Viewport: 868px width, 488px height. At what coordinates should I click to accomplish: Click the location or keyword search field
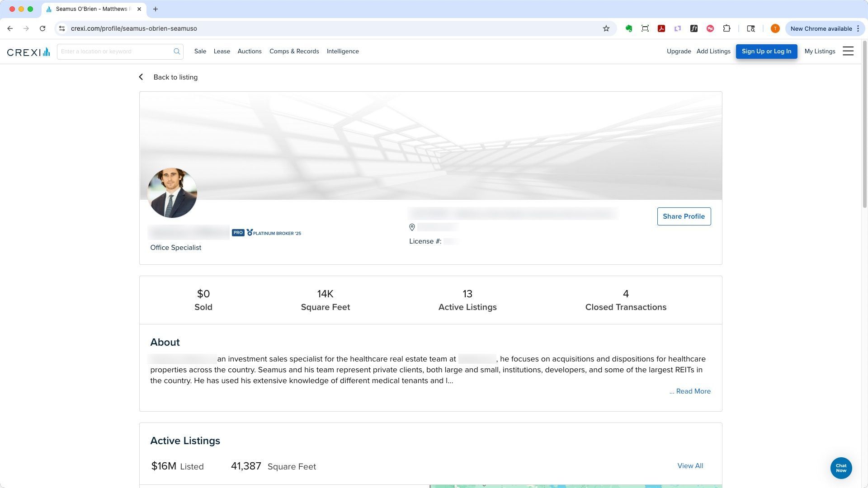point(115,52)
